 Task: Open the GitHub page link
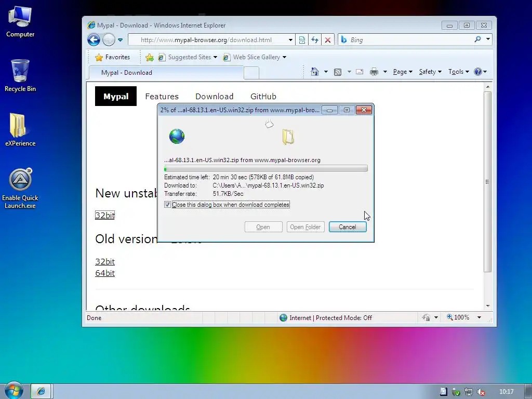click(263, 96)
